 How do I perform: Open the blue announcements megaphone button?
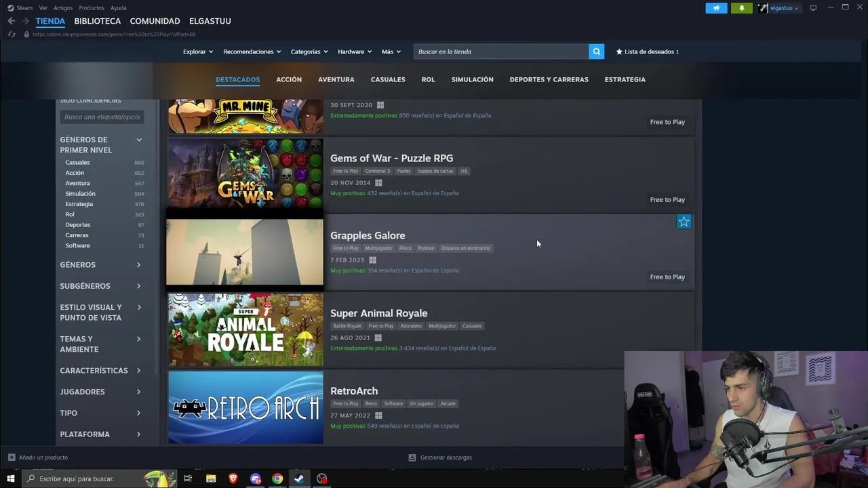[716, 8]
